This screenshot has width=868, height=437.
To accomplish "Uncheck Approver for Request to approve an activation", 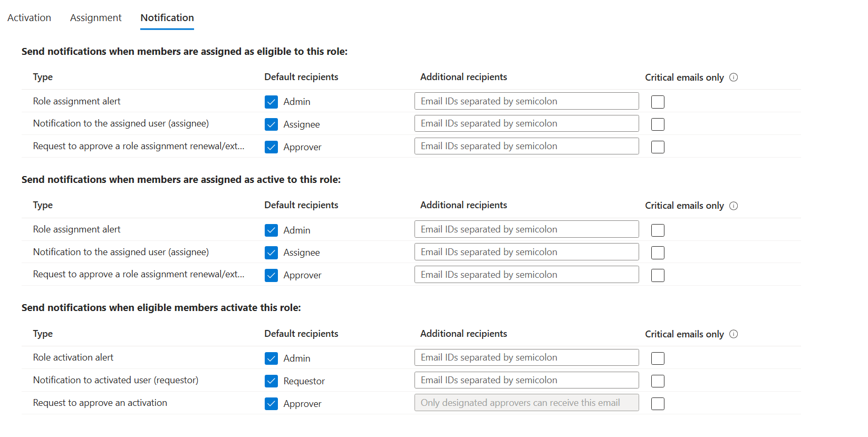I will click(x=271, y=404).
